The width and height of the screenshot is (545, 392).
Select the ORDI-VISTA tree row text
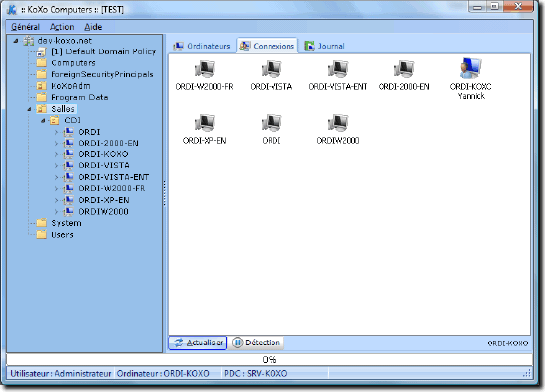(x=104, y=165)
